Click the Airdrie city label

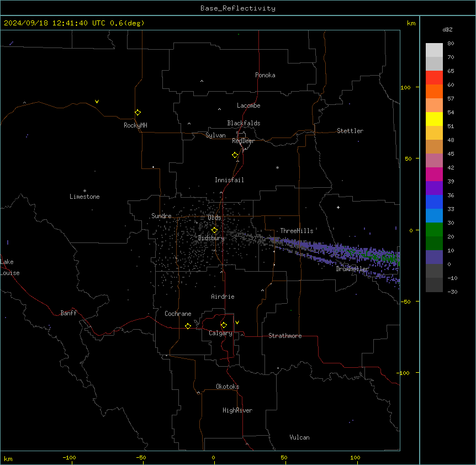pos(223,297)
